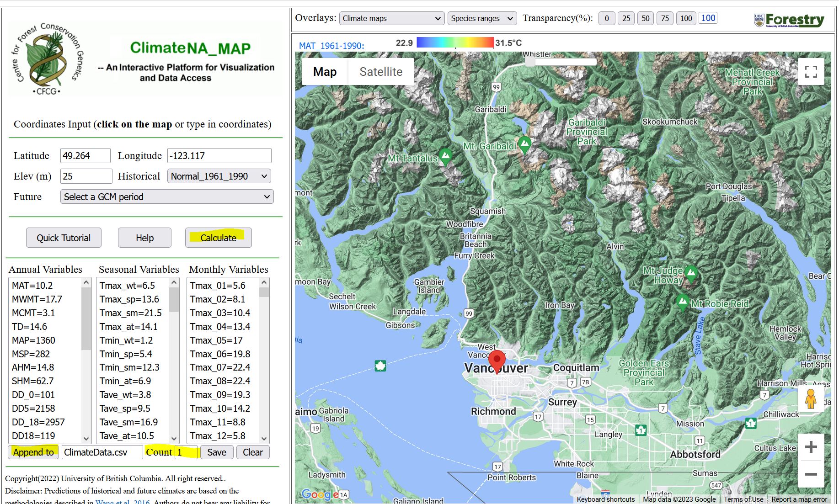Viewport: 839px width, 504px height.
Task: Zoom out with the minus icon
Action: [x=811, y=474]
